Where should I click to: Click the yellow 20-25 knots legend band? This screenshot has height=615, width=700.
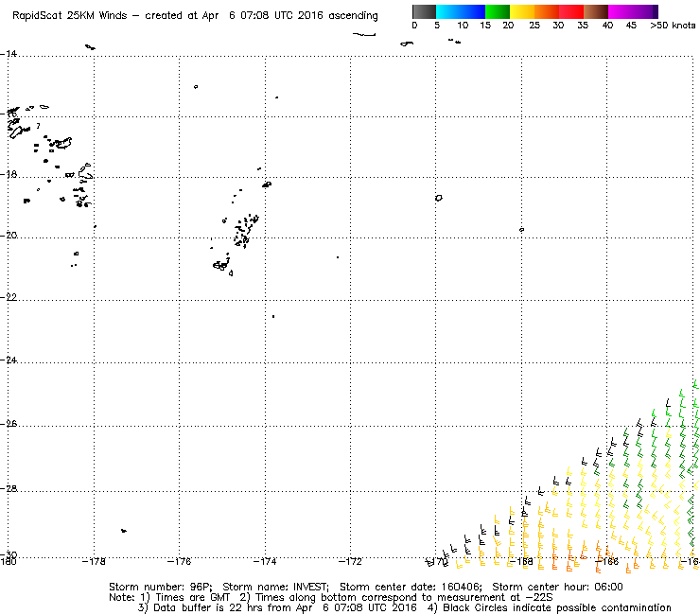click(522, 11)
